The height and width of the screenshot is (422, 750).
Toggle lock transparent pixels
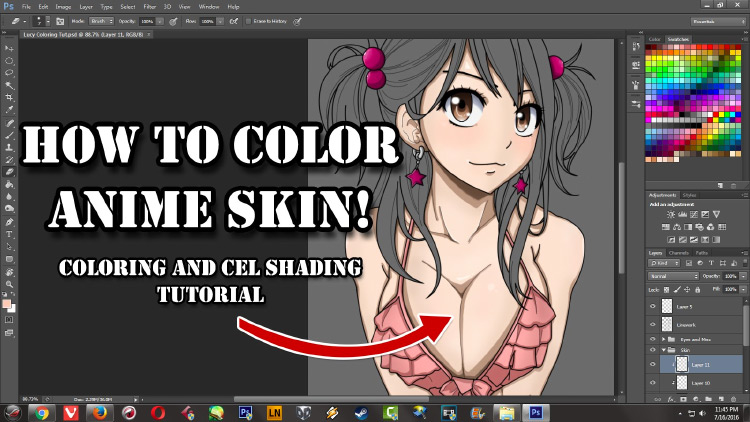666,289
